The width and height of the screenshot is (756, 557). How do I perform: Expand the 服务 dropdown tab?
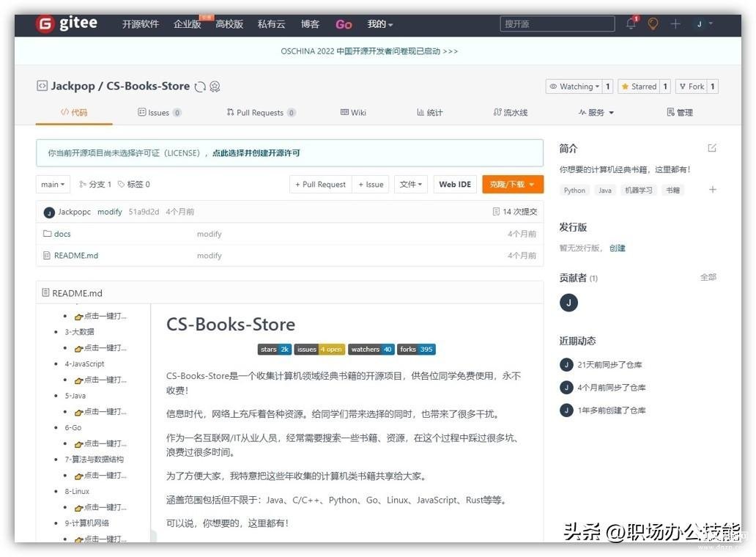coord(596,112)
